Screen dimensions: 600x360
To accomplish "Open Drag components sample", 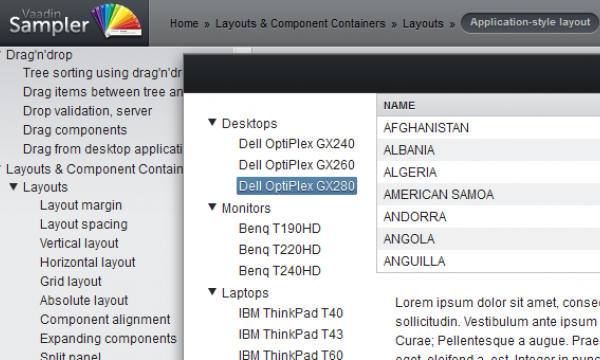I will tap(75, 130).
